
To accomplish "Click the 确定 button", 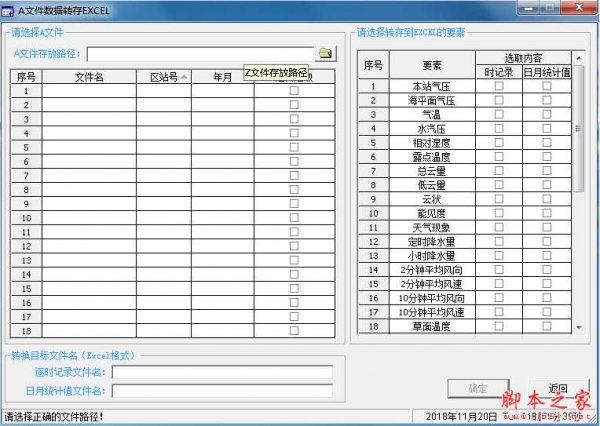I will coord(478,389).
